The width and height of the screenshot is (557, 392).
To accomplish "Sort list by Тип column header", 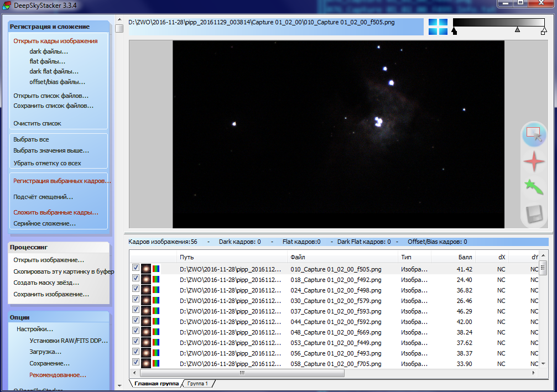I will tap(414, 257).
